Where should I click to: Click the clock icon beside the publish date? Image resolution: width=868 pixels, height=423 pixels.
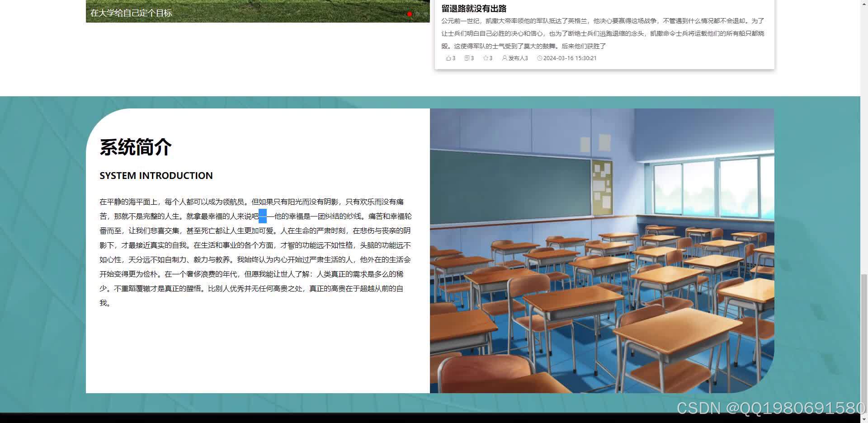[540, 58]
